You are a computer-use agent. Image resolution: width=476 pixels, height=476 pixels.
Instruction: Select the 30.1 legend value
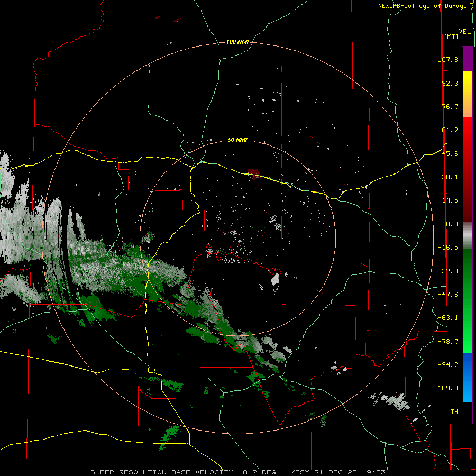click(x=450, y=177)
